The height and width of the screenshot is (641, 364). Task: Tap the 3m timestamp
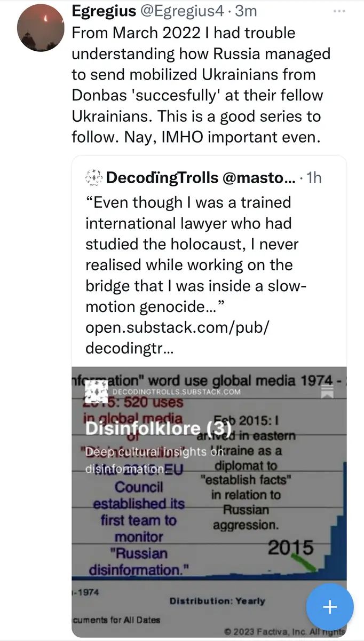[246, 10]
